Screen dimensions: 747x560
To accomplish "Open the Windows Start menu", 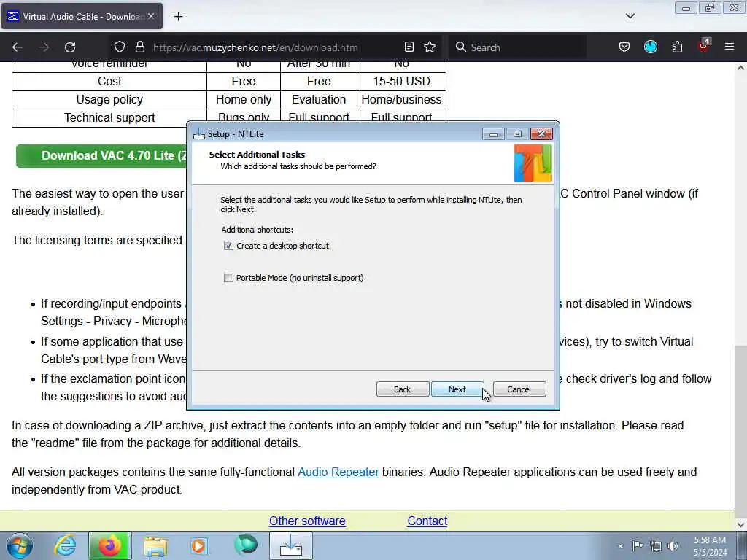I will point(20,545).
